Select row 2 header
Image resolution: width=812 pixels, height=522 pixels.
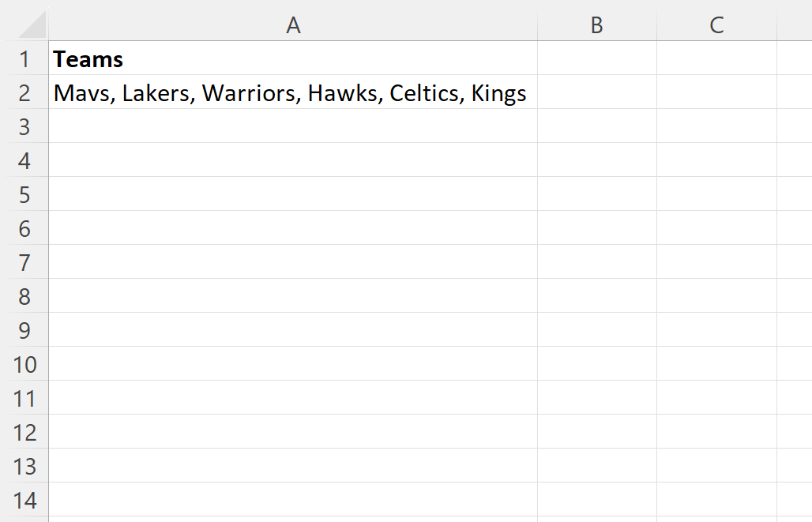24,92
